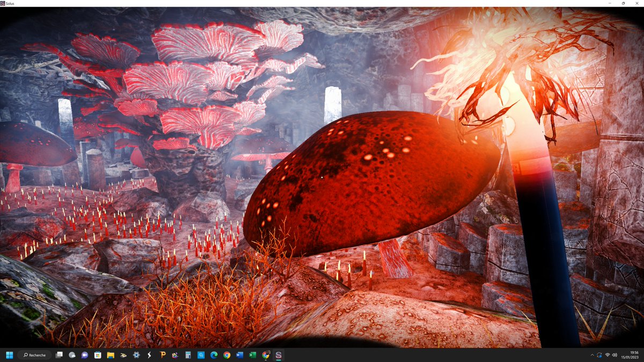Open the purple Teams Chat camera icon
This screenshot has width=644, height=362.
85,355
